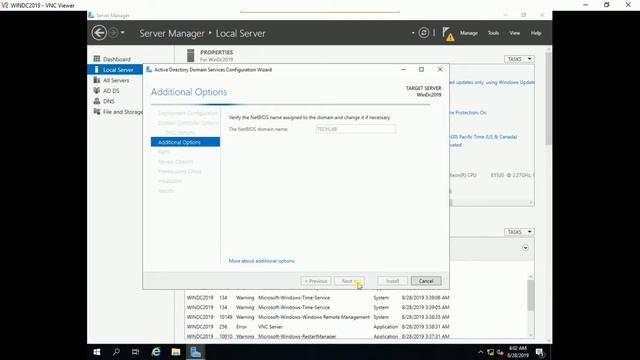The image size is (640, 360).
Task: Click the network tray icon
Action: tap(490, 352)
